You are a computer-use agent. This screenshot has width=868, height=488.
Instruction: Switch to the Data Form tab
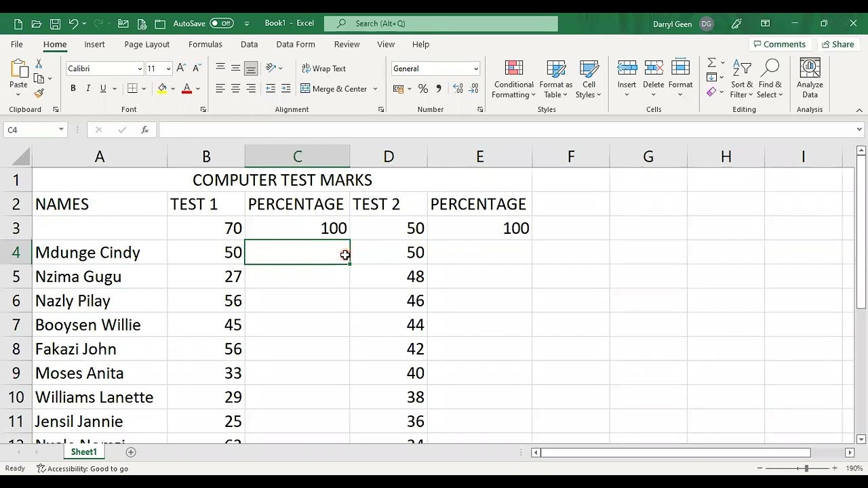point(296,44)
